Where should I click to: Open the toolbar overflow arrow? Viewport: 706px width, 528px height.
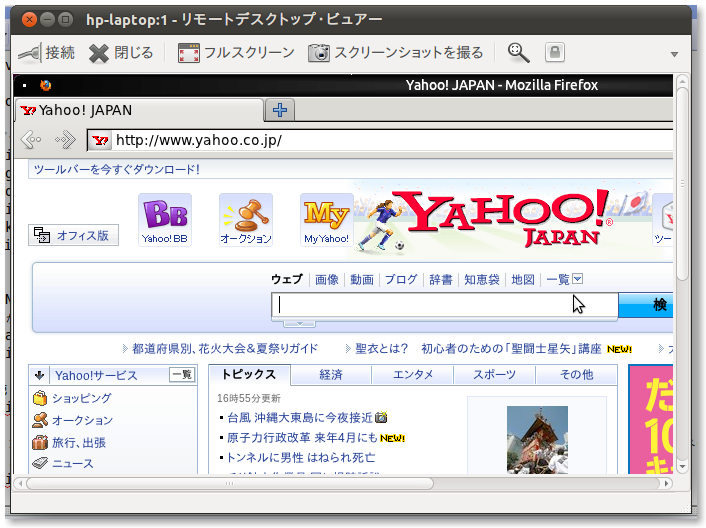[674, 54]
